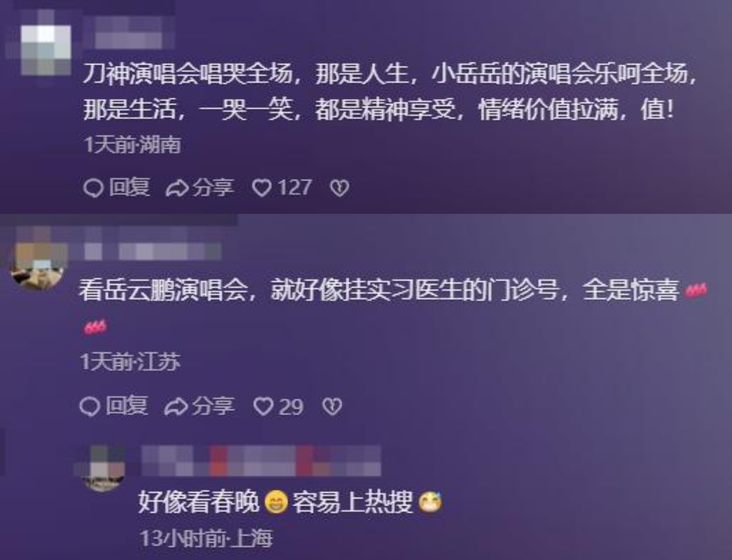Image resolution: width=732 pixels, height=560 pixels.
Task: Open avatar of the Shanghai reply author
Action: 104,467
